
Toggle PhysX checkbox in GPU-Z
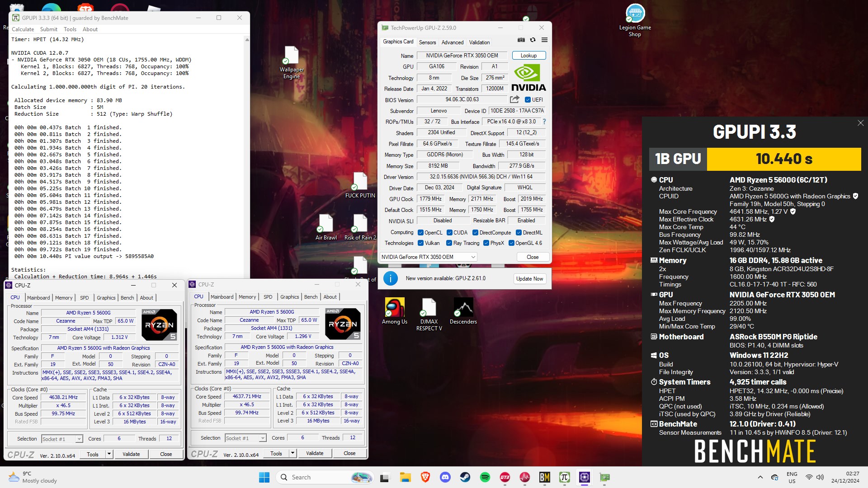486,243
